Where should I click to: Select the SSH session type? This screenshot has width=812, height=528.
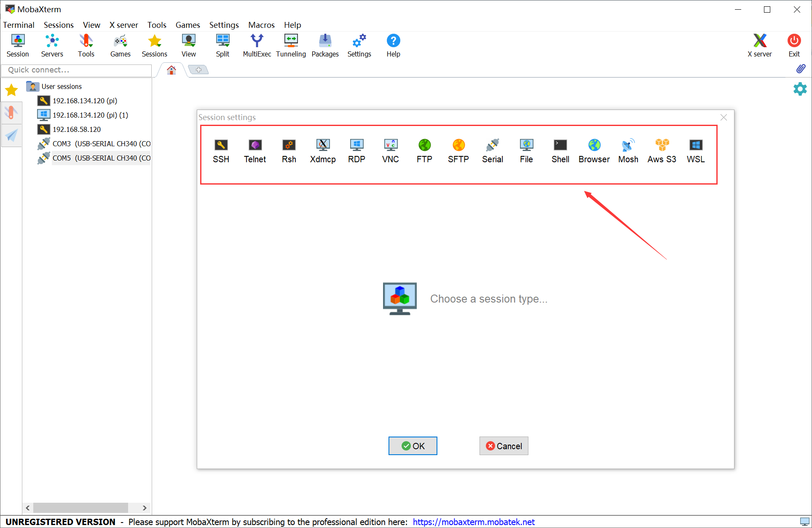[221, 151]
